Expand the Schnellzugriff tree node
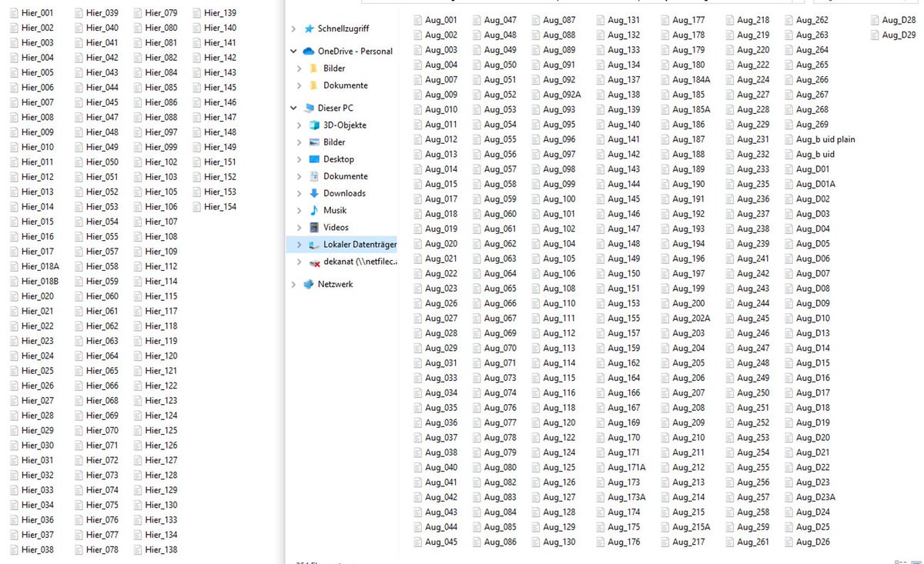The width and height of the screenshot is (924, 564). [293, 28]
